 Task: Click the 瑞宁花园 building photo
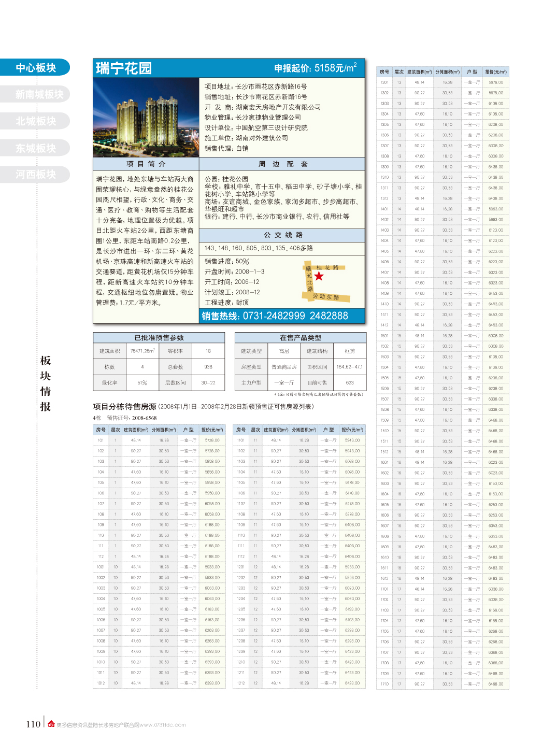point(146,118)
